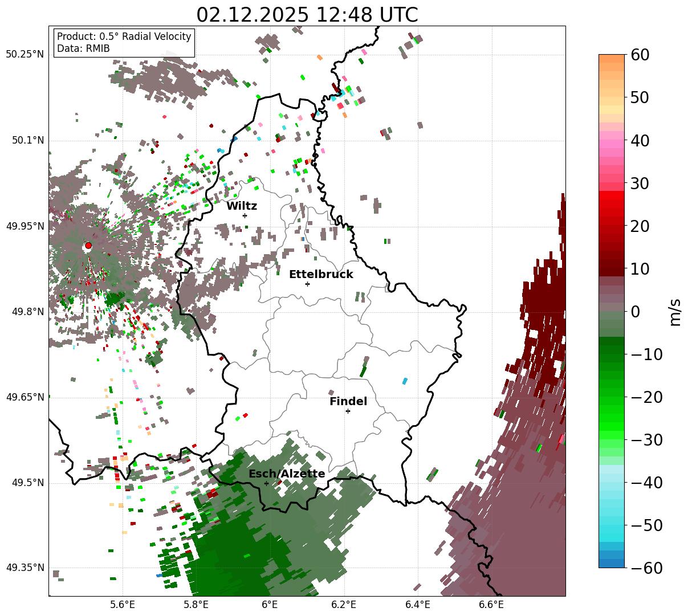This screenshot has height=616, width=688.
Task: Click the 49.5°N latitude label
Action: tap(27, 483)
